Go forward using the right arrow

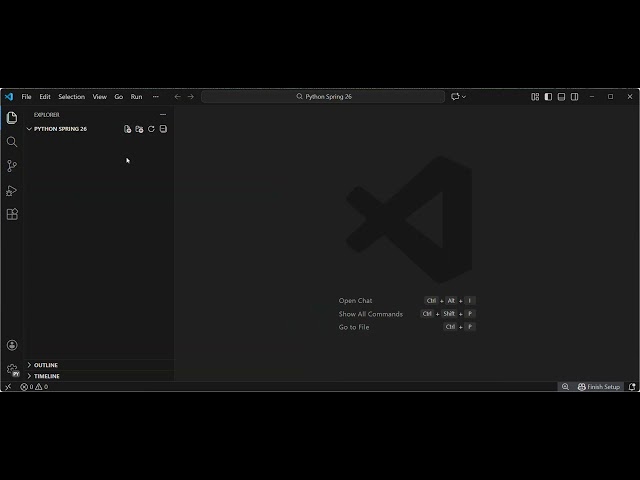pyautogui.click(x=191, y=97)
